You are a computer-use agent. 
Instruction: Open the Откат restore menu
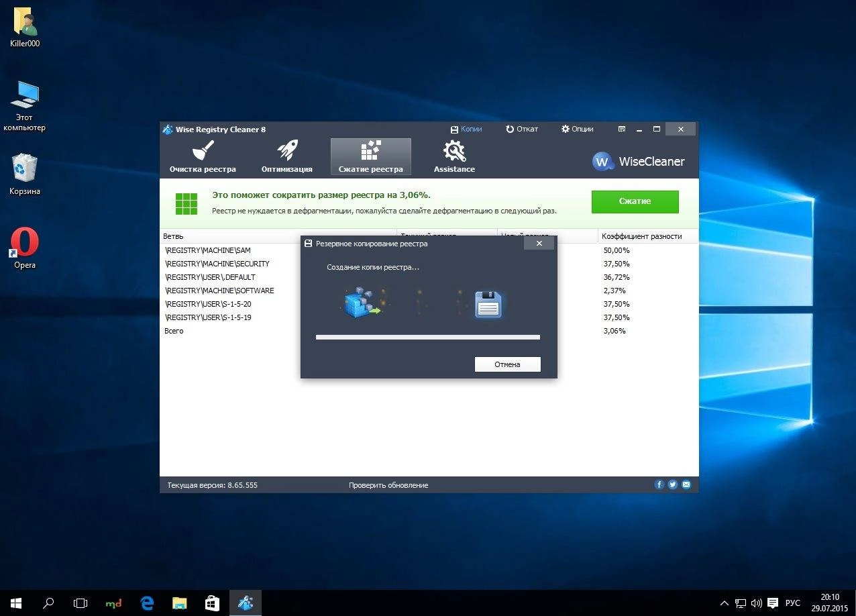click(x=522, y=129)
